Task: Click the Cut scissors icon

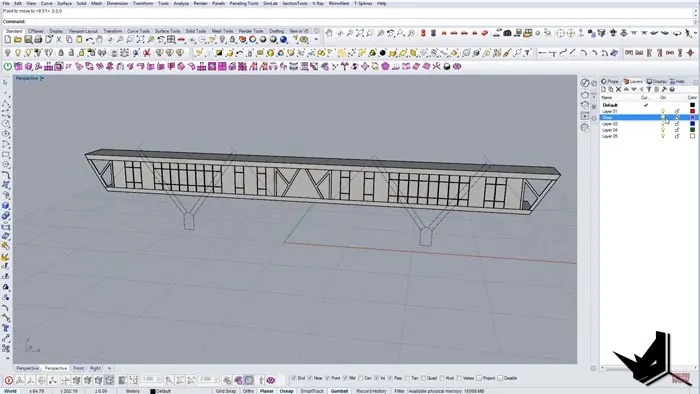Action: point(58,40)
